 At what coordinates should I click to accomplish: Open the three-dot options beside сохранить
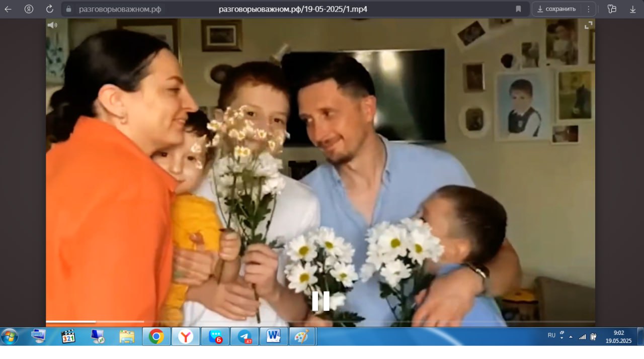click(x=589, y=9)
